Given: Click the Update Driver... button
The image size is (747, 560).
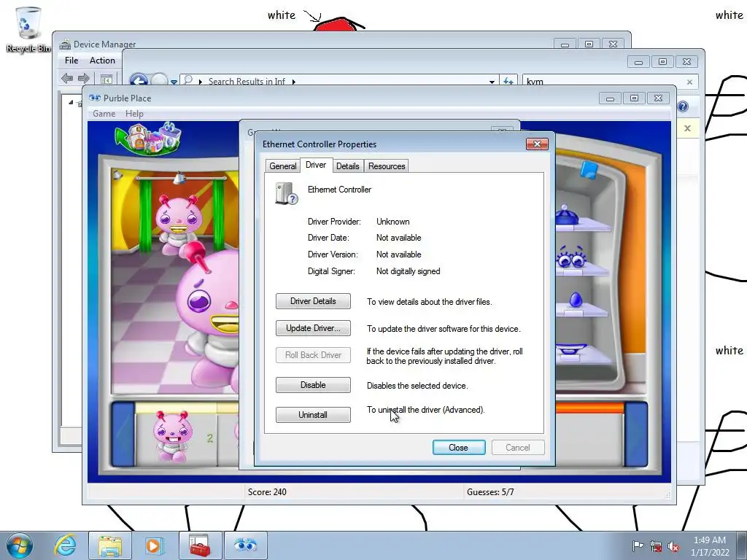Looking at the screenshot, I should point(313,328).
